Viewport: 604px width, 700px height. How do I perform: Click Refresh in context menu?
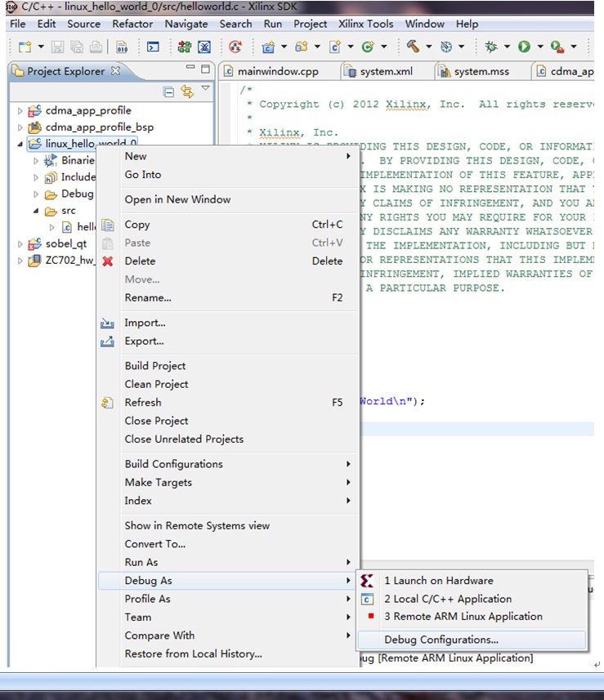coord(228,402)
